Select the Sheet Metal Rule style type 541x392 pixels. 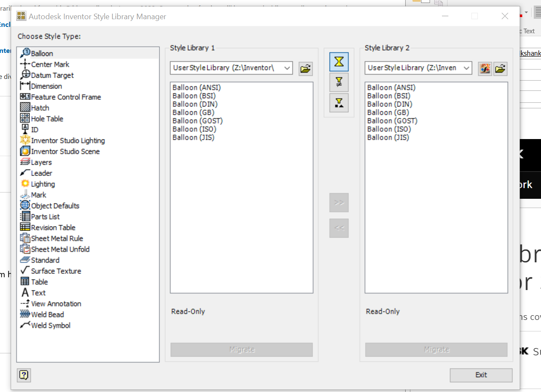[x=56, y=238]
